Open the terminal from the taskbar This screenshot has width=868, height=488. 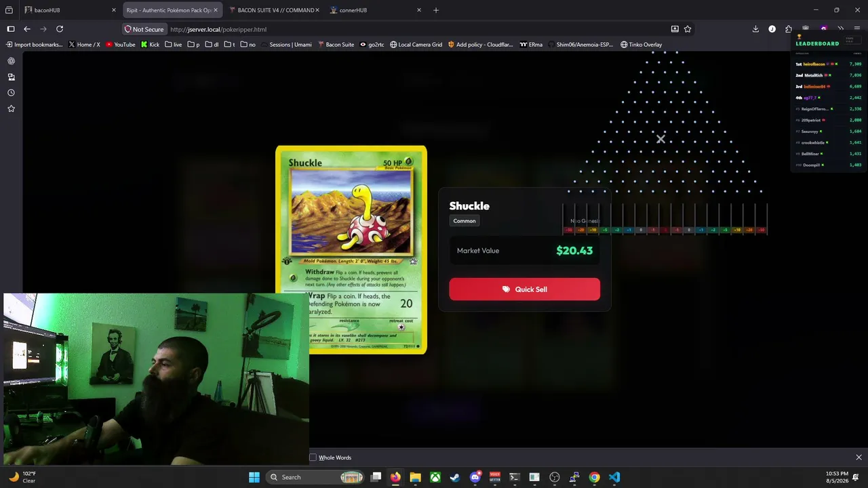pyautogui.click(x=515, y=477)
